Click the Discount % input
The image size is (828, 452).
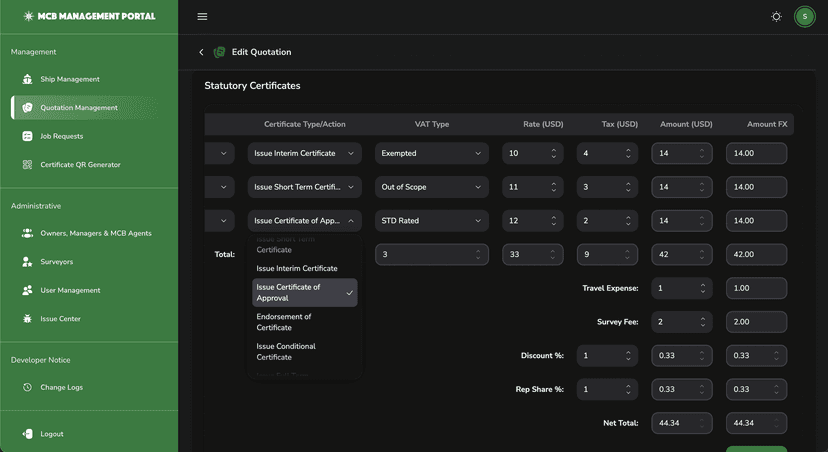(x=607, y=356)
